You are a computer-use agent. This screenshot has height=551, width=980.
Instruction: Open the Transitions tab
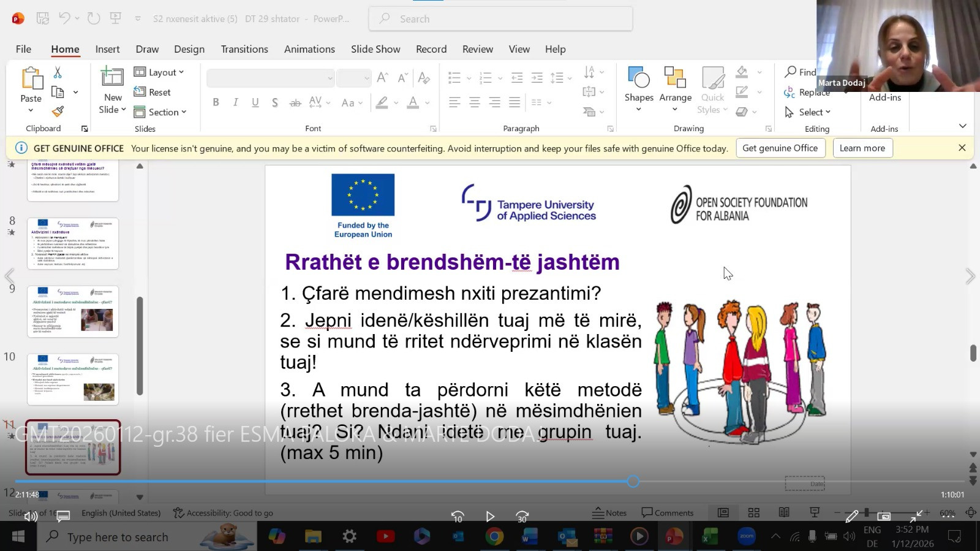click(x=244, y=49)
